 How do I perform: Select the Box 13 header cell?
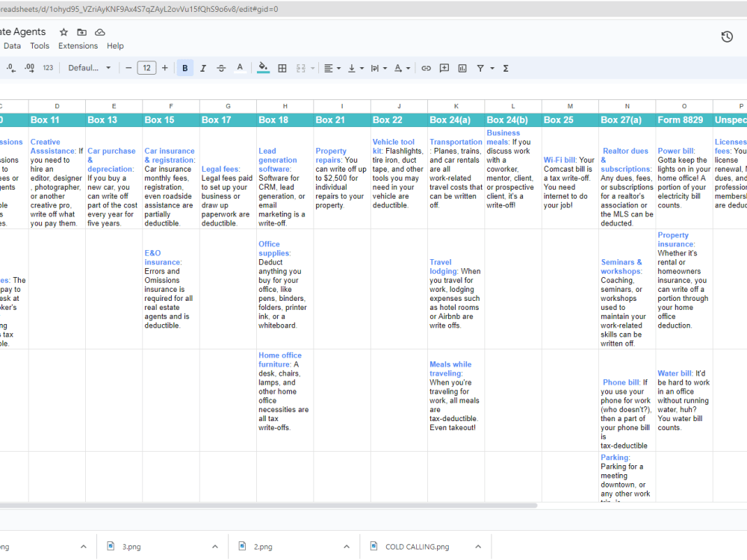coord(114,120)
